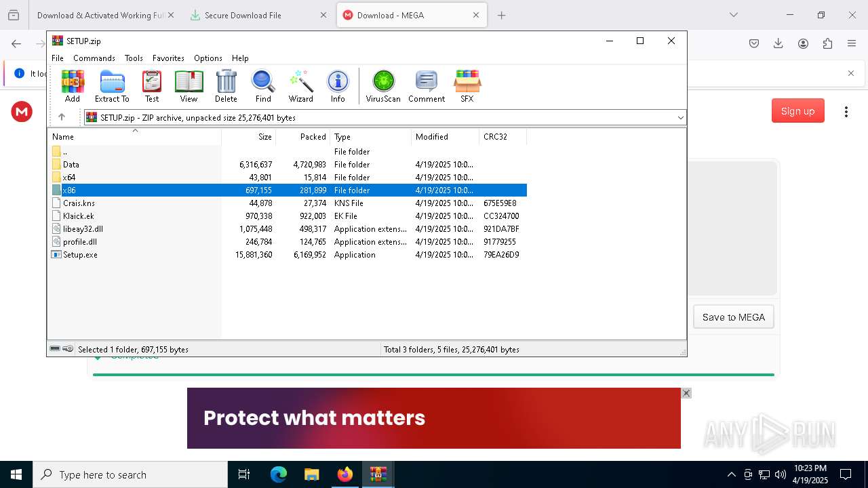Sort by the Size column header
Image resolution: width=868 pixels, height=488 pixels.
click(248, 137)
